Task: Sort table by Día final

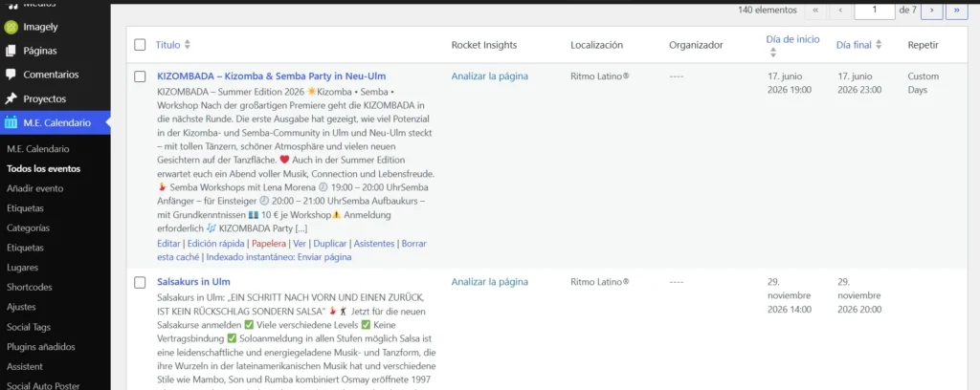Action: pos(854,45)
